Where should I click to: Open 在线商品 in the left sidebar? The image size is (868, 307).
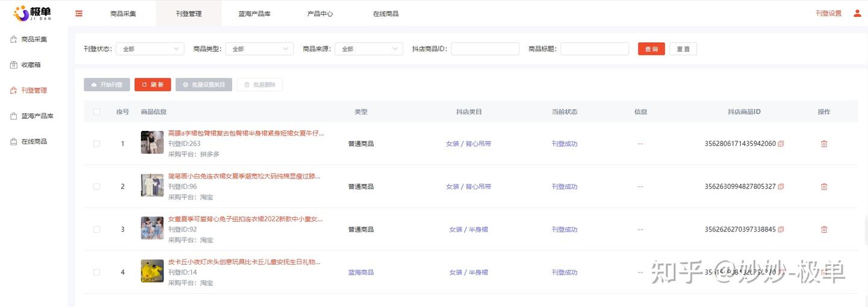click(x=34, y=141)
